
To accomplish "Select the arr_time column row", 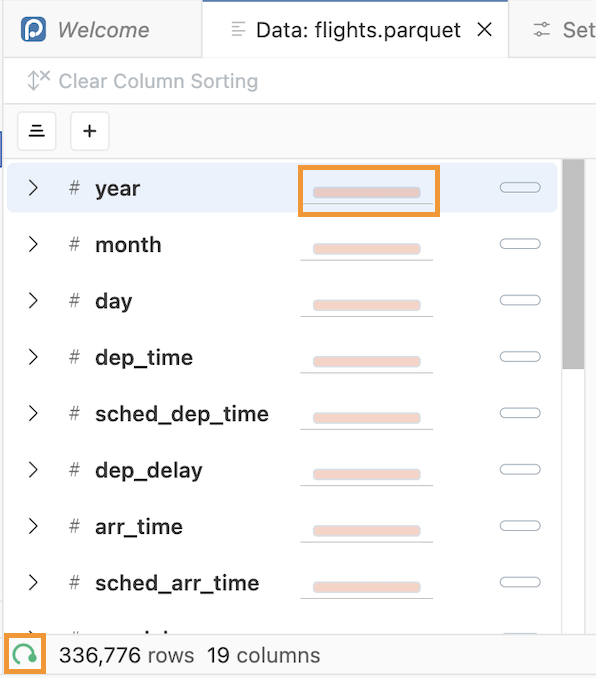I will (282, 526).
